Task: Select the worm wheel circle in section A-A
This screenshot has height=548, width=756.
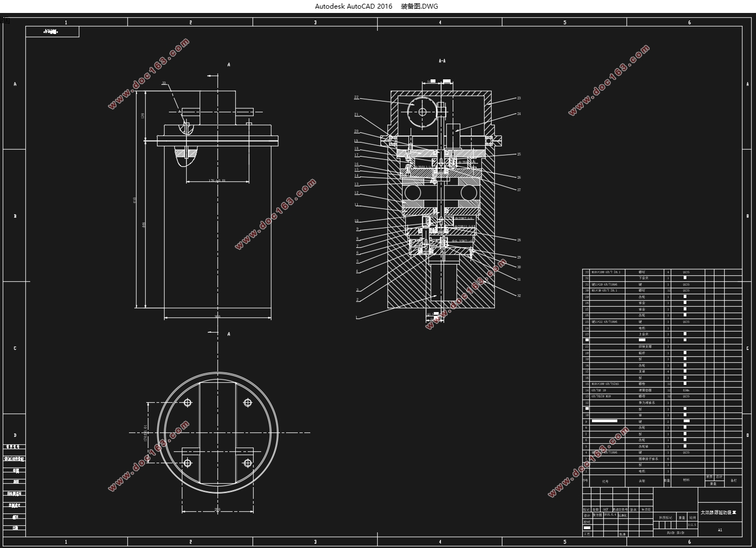Action: tap(423, 112)
